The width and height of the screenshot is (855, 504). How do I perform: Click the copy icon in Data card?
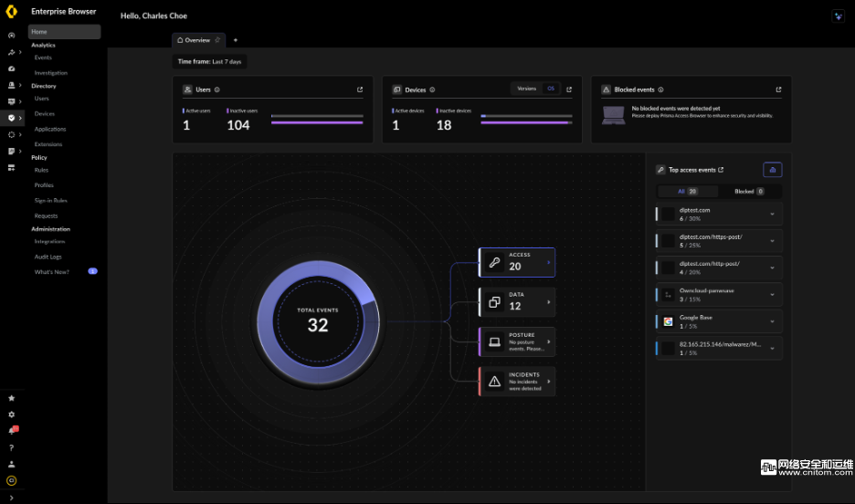[494, 302]
